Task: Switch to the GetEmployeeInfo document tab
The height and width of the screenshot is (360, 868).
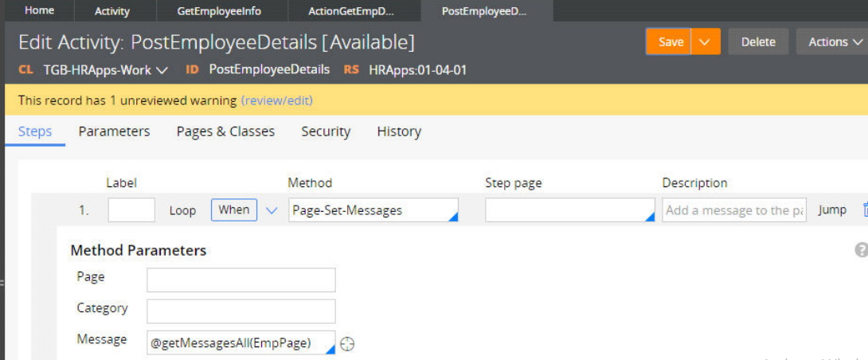Action: point(220,11)
